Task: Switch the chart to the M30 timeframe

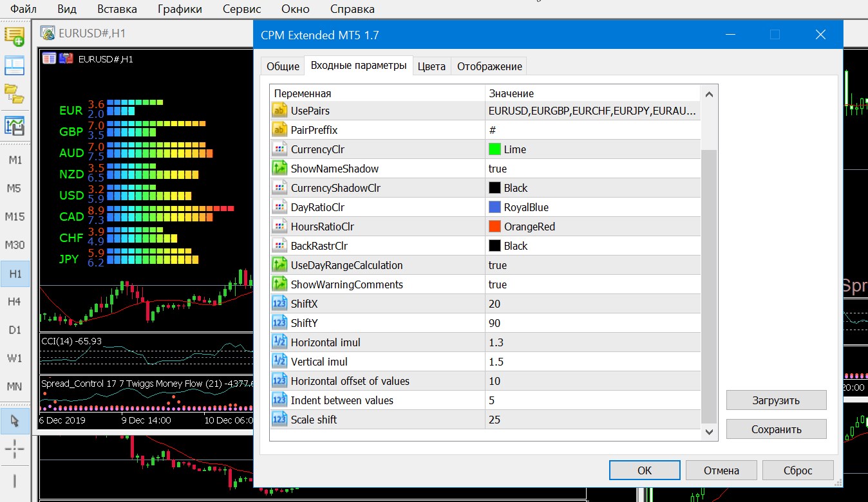Action: [15, 245]
